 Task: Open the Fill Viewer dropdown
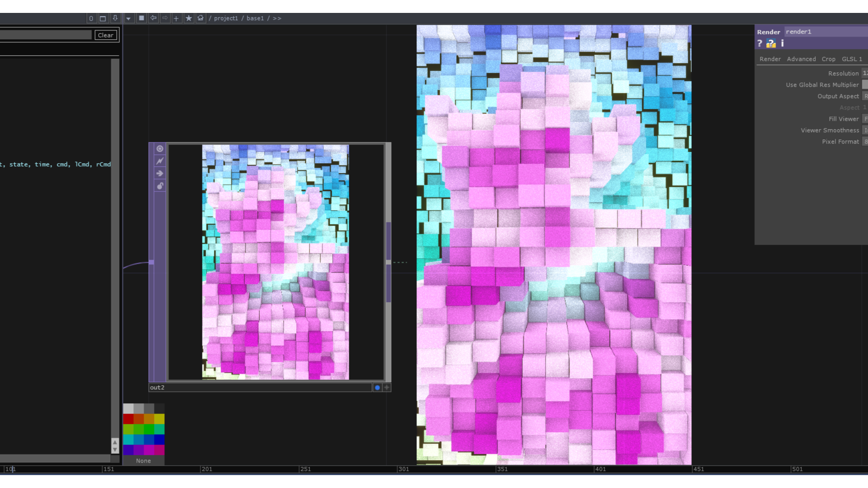pos(865,119)
